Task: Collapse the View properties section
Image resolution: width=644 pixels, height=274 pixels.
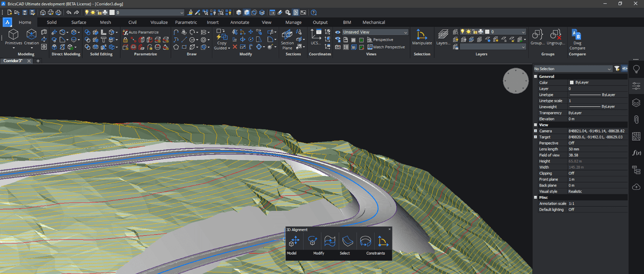Action: 536,125
